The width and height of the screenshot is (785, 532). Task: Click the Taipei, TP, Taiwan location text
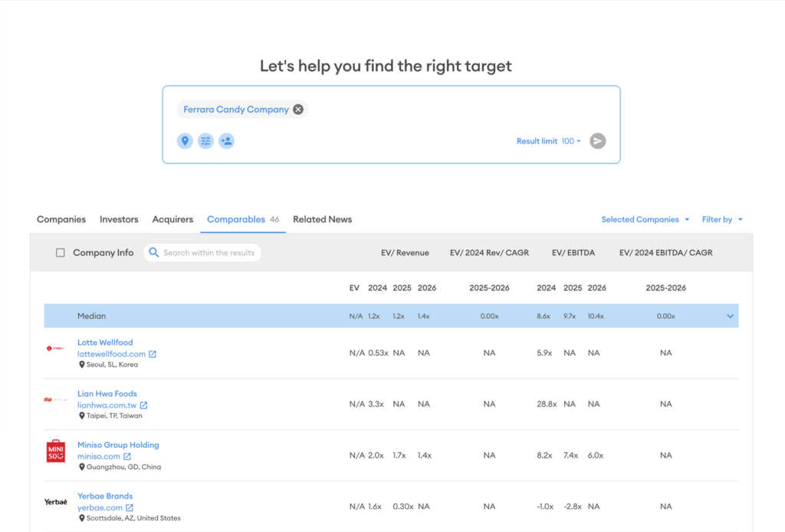(x=114, y=416)
